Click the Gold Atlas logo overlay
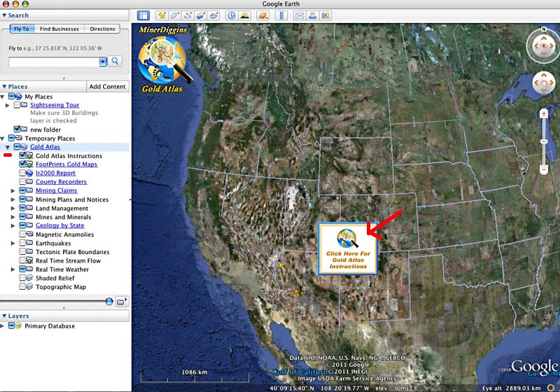The width and height of the screenshot is (560, 392). pyautogui.click(x=164, y=59)
